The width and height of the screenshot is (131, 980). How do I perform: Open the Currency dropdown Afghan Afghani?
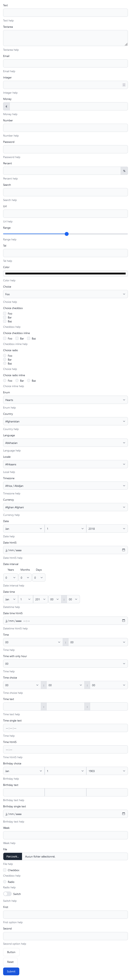point(65,507)
